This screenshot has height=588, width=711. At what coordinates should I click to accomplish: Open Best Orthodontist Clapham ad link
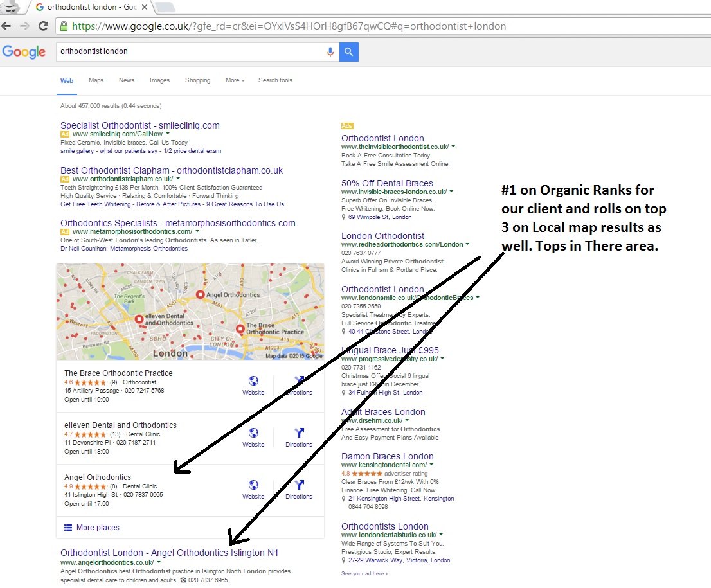coord(172,170)
